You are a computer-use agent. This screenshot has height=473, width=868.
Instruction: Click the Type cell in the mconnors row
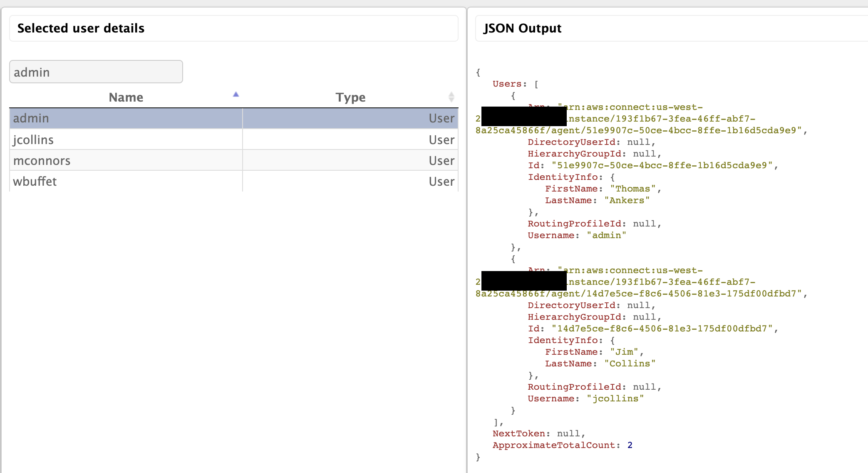click(441, 161)
